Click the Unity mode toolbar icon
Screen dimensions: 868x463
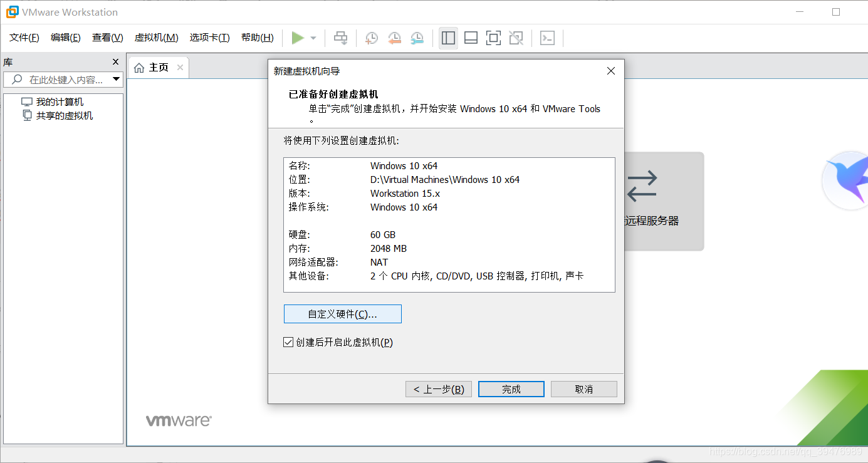(x=516, y=38)
